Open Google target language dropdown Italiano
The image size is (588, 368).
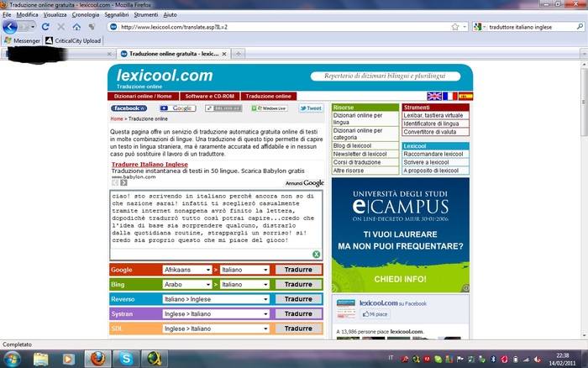coord(244,270)
